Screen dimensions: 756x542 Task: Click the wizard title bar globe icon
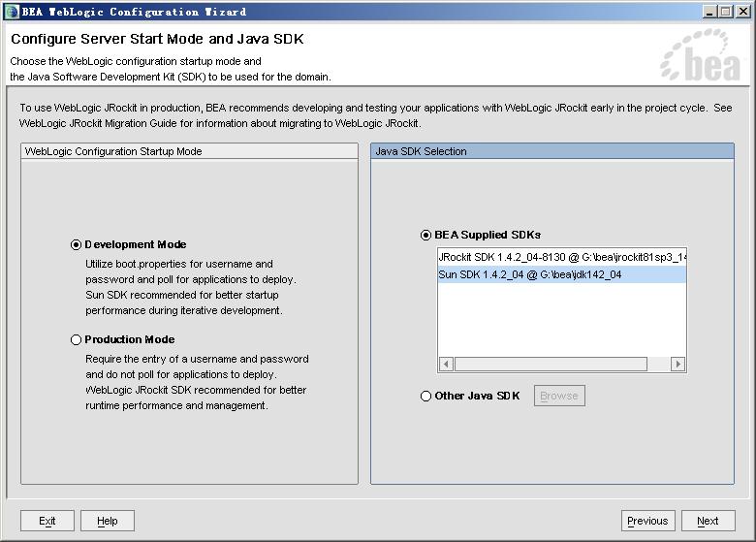(11, 12)
